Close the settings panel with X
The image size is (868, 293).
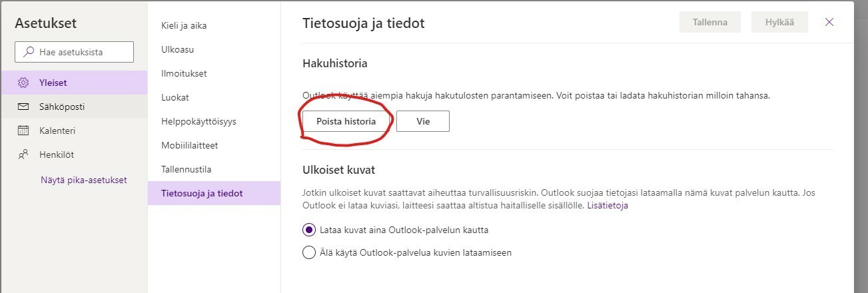829,22
